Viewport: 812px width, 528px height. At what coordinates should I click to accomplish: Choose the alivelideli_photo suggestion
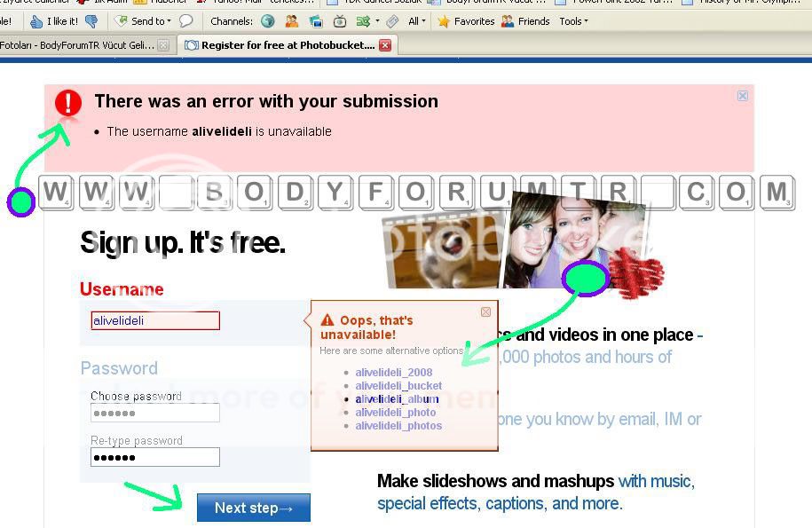tap(396, 413)
